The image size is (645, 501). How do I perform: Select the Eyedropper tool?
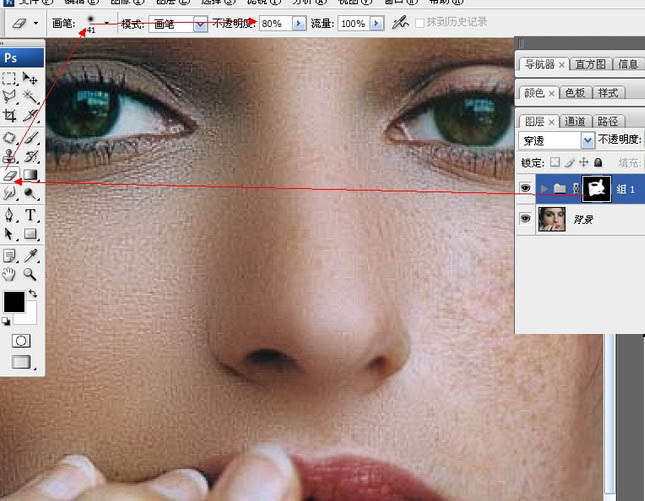click(30, 255)
